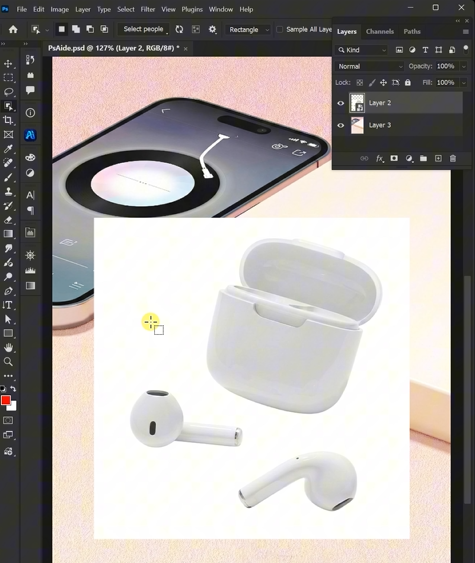475x563 pixels.
Task: Select the Move tool
Action: point(8,64)
